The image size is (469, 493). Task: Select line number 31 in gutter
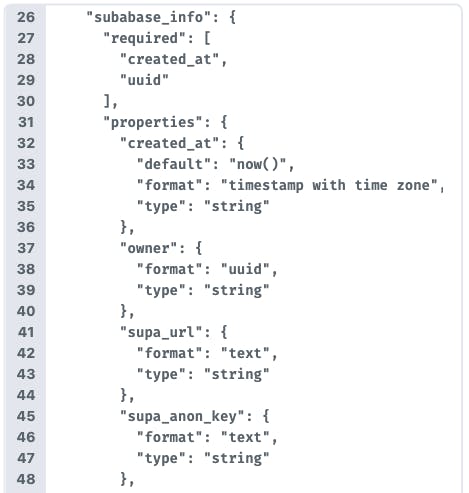click(26, 122)
